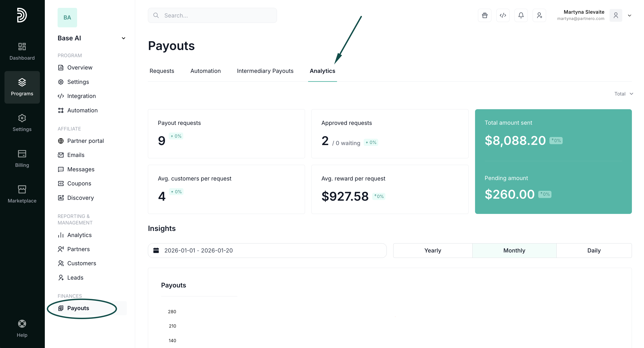Viewport: 644px width, 348px height.
Task: Switch chart granularity to Yearly
Action: (x=432, y=250)
